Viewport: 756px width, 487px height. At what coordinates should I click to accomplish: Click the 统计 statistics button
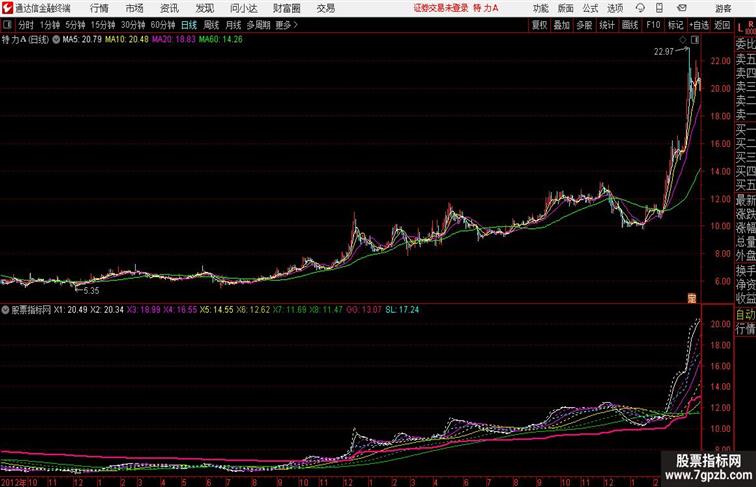tap(607, 25)
